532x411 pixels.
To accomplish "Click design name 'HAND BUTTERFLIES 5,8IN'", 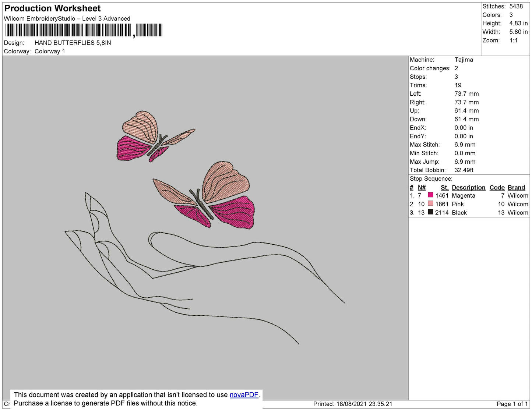I will coord(73,43).
